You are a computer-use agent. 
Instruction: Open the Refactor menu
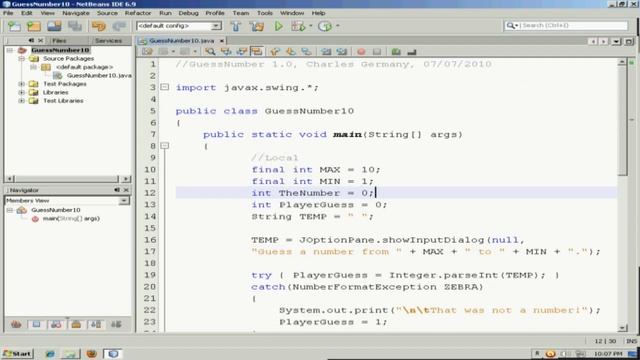tap(138, 13)
